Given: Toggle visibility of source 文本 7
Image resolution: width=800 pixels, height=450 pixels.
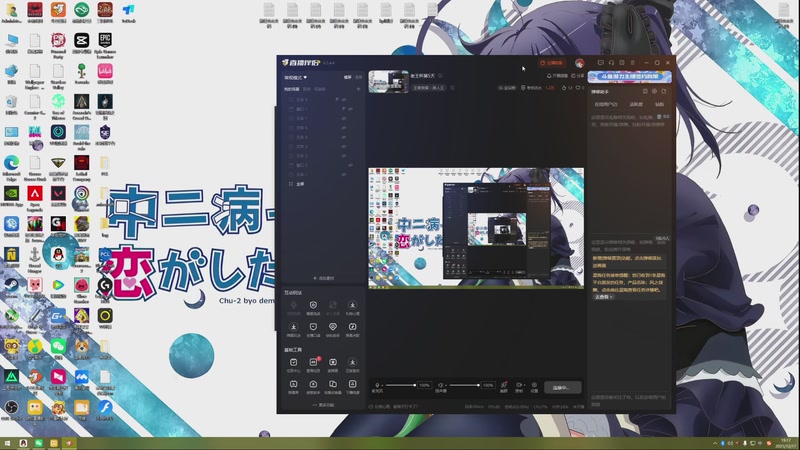Looking at the screenshot, I should 344,118.
